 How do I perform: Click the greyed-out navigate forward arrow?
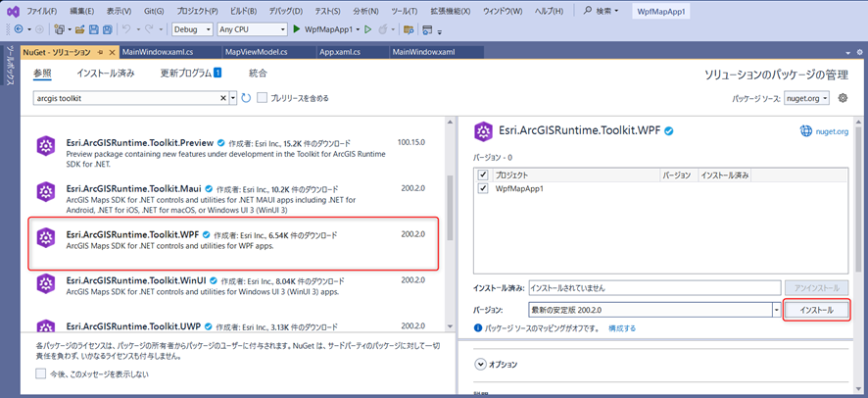pyautogui.click(x=39, y=29)
